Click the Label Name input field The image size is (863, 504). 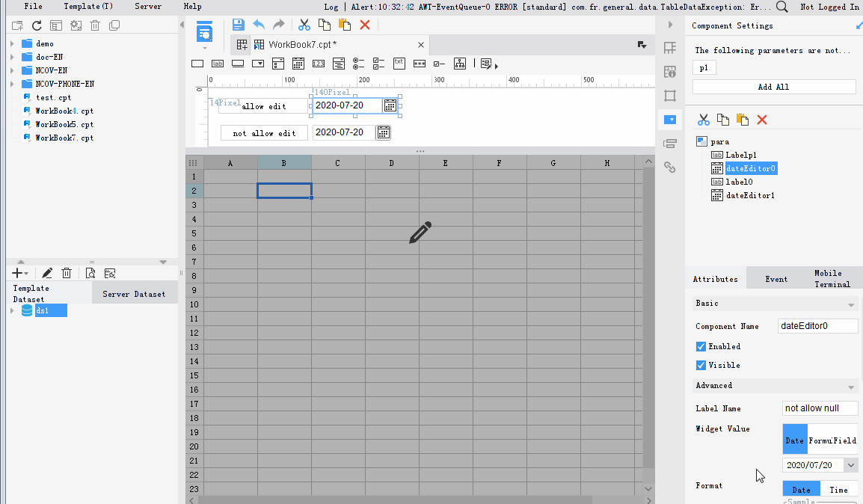click(x=820, y=408)
